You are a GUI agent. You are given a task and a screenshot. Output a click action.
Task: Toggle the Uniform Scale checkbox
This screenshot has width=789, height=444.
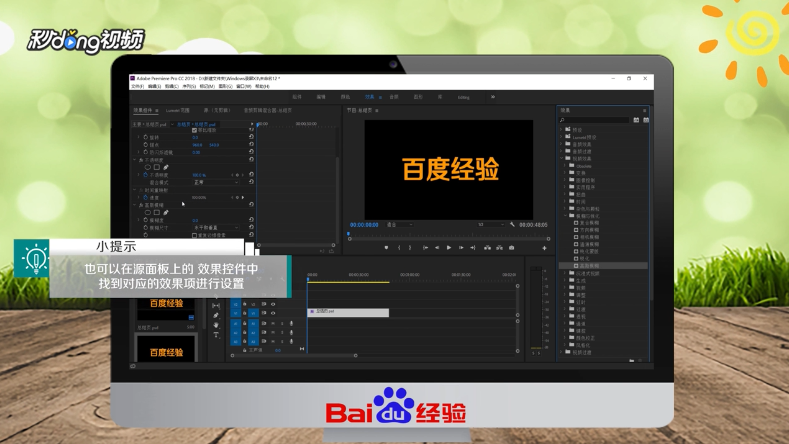click(x=194, y=130)
